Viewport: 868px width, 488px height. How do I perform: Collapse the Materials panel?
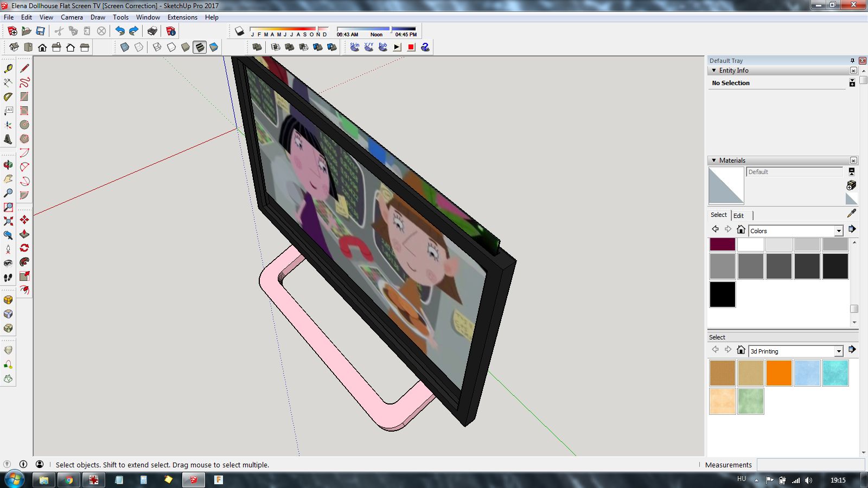coord(714,160)
